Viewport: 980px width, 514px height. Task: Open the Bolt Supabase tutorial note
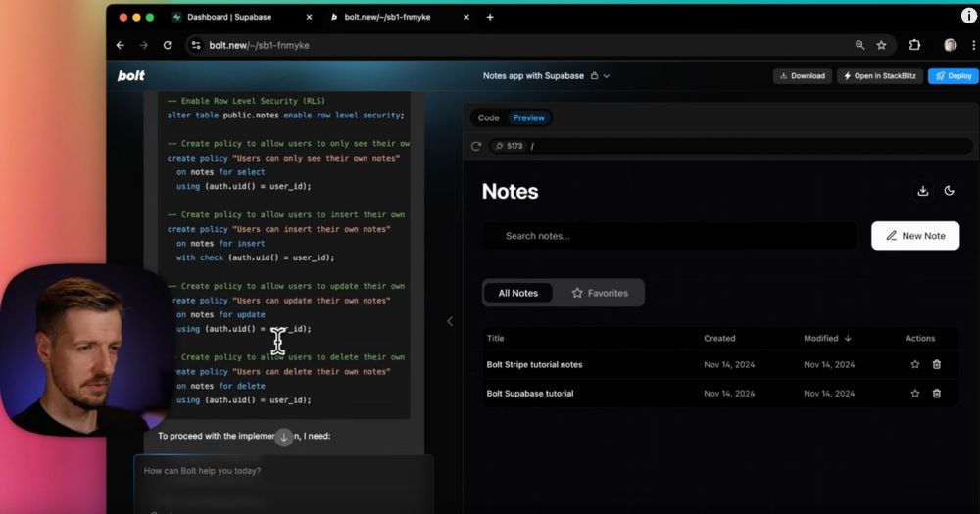coord(530,394)
